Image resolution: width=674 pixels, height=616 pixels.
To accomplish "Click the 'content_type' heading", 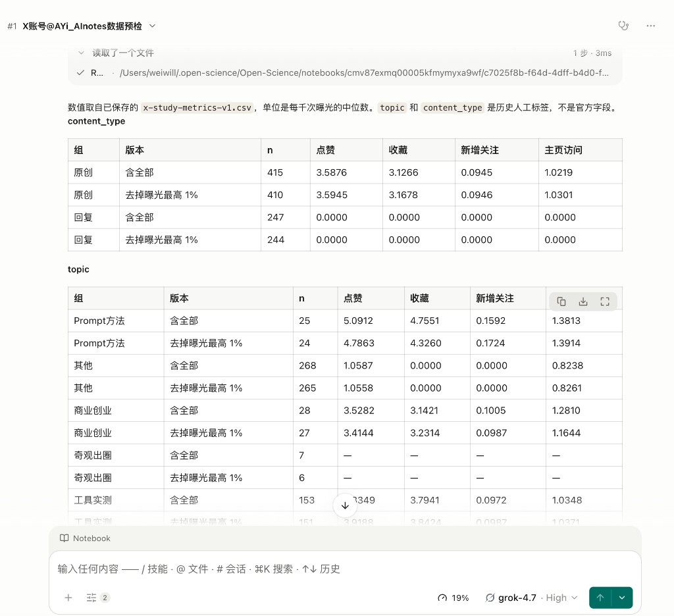I will [x=96, y=121].
